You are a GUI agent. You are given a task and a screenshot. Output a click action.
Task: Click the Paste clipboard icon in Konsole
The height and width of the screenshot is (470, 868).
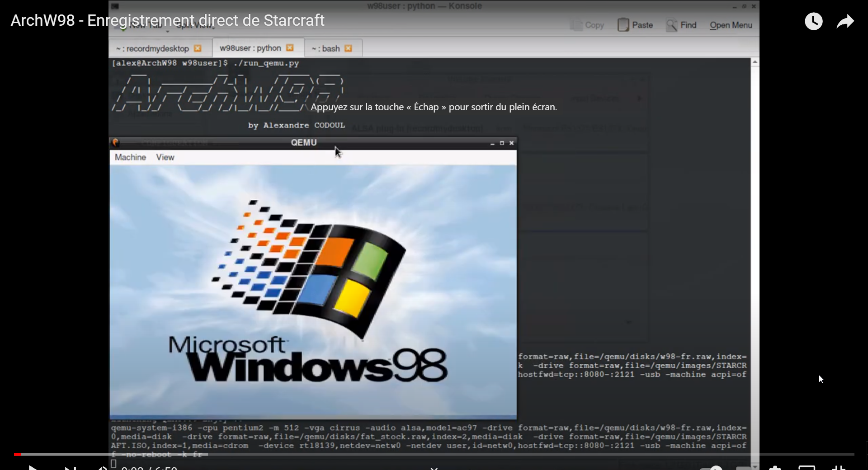point(623,25)
